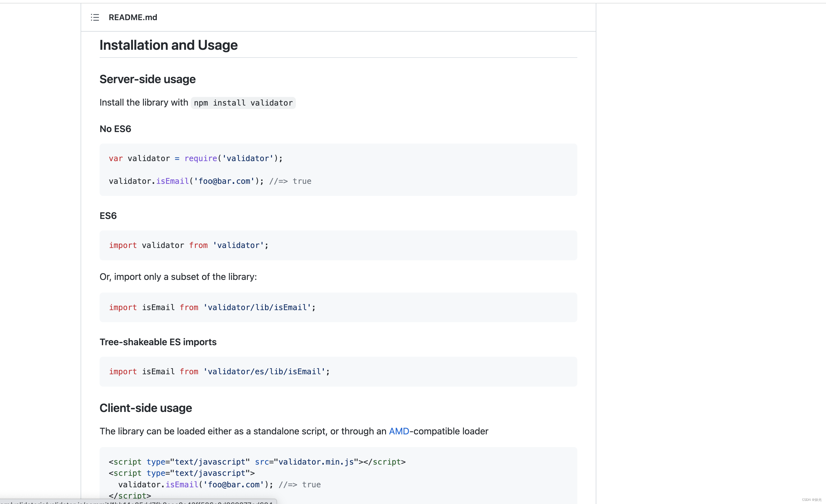Click import isEmail from 'validator/lib/isEmail' line
Viewport: 826px width, 504px height.
pyautogui.click(x=212, y=308)
